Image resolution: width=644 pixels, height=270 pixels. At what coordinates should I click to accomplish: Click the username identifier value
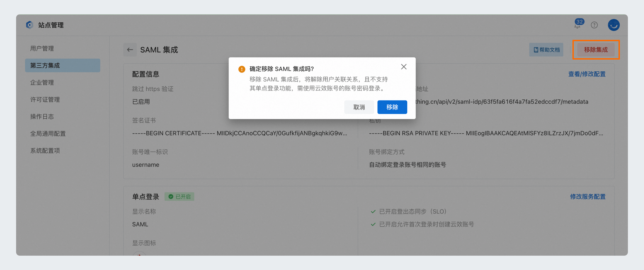click(146, 165)
